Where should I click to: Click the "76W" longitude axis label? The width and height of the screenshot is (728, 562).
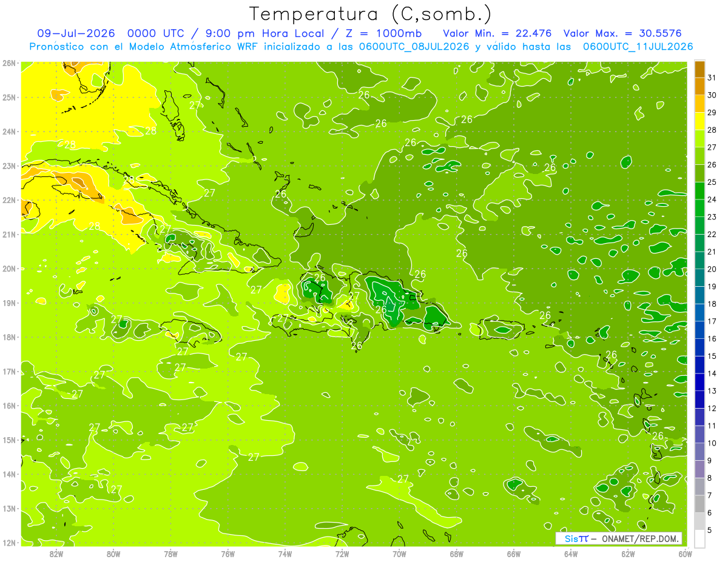click(x=228, y=554)
